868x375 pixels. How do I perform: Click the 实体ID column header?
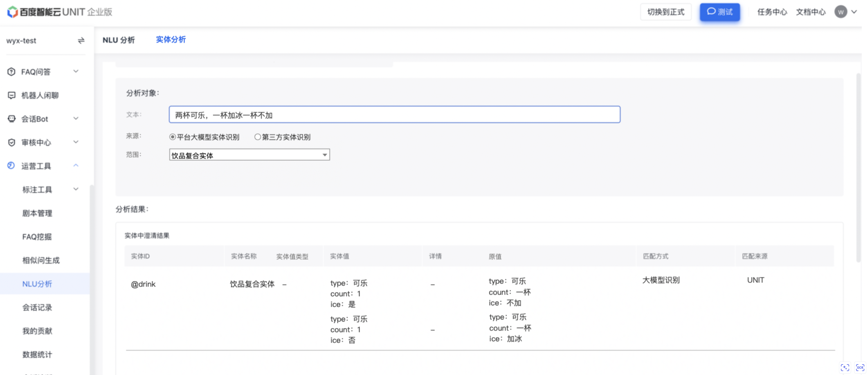140,256
